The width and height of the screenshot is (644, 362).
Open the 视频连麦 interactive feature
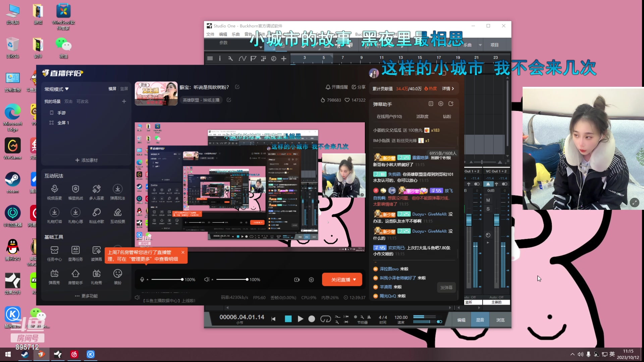(54, 191)
